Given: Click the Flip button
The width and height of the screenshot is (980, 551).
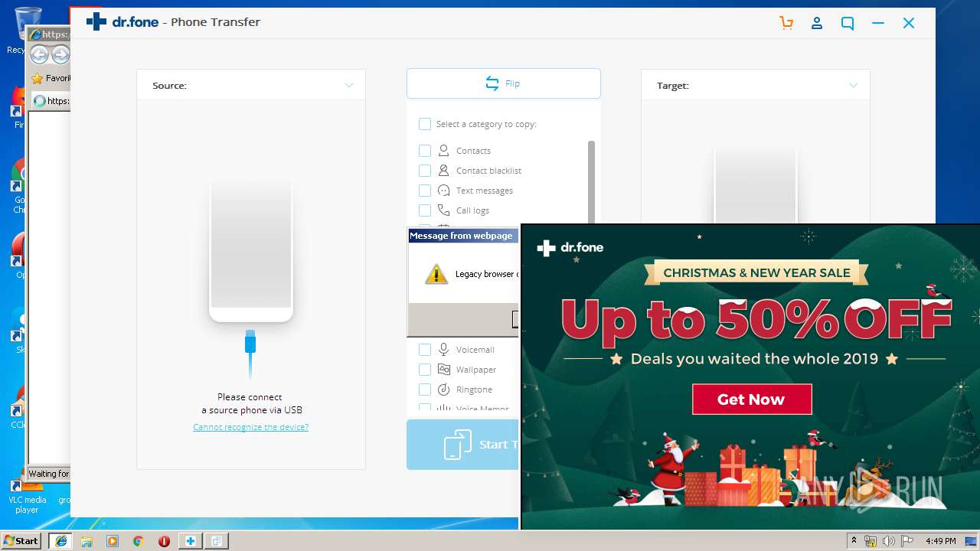Looking at the screenshot, I should tap(504, 83).
